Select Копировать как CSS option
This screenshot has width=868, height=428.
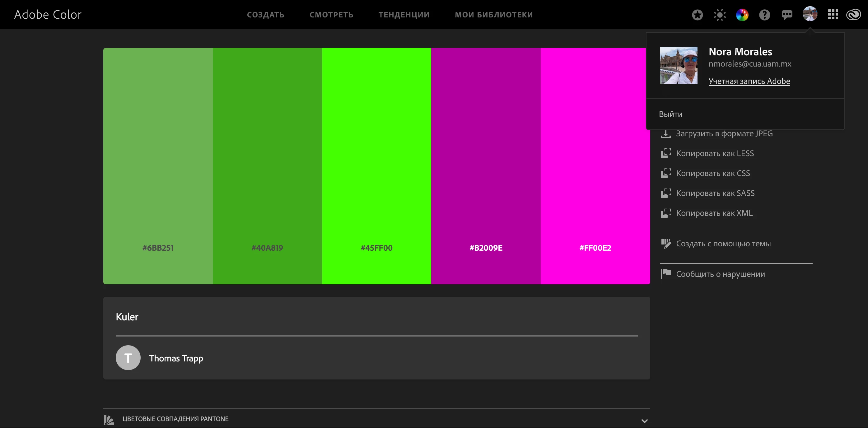coord(713,173)
